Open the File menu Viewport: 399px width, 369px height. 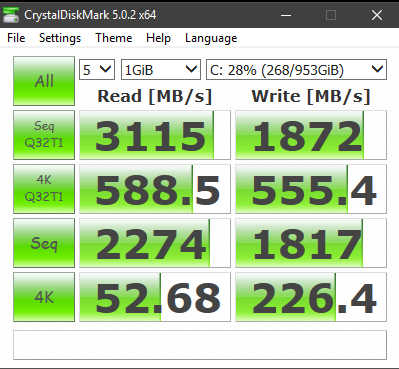[16, 38]
